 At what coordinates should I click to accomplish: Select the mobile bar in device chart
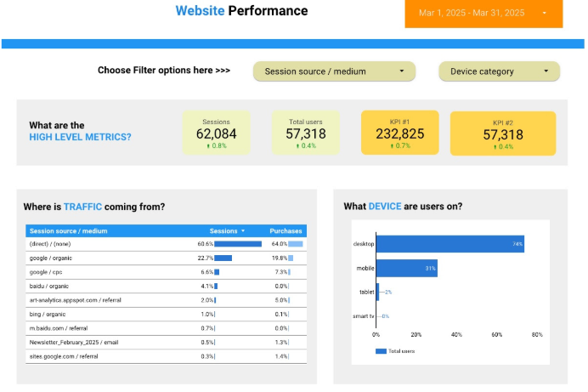click(406, 269)
